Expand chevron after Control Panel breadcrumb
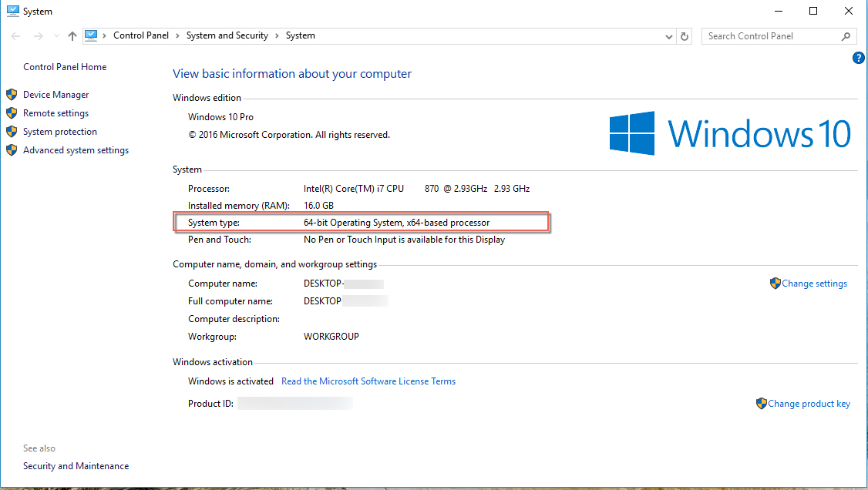 coord(177,35)
